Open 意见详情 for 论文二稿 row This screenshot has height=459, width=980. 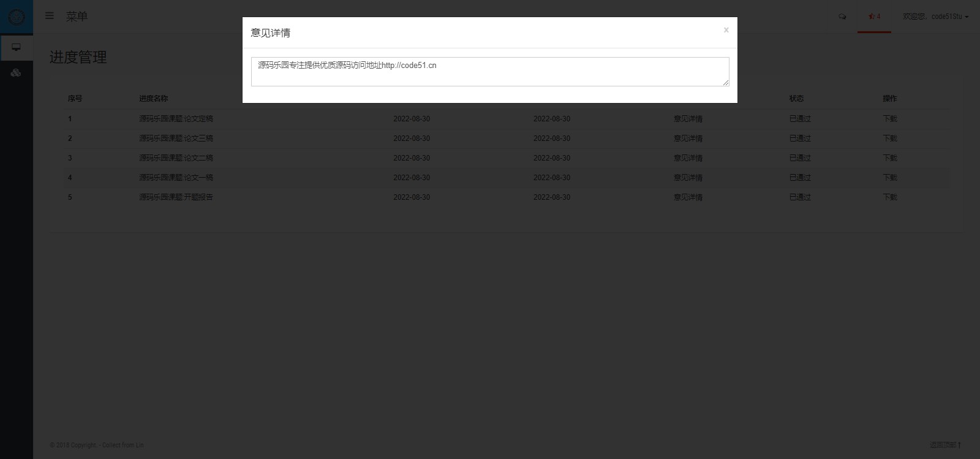(x=688, y=158)
